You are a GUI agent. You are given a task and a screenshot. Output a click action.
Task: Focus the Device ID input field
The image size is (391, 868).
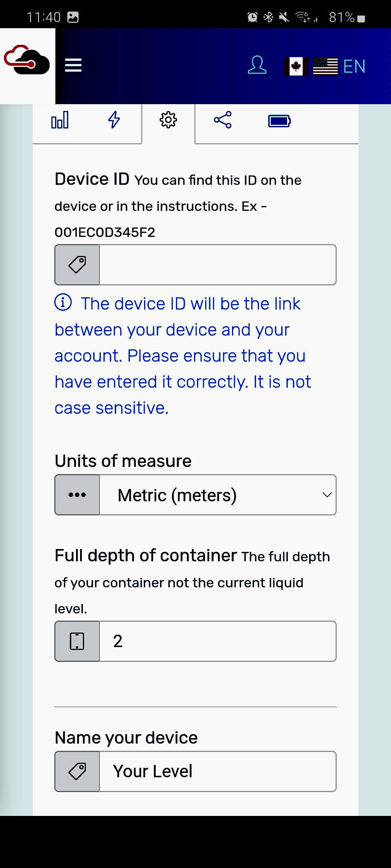218,265
